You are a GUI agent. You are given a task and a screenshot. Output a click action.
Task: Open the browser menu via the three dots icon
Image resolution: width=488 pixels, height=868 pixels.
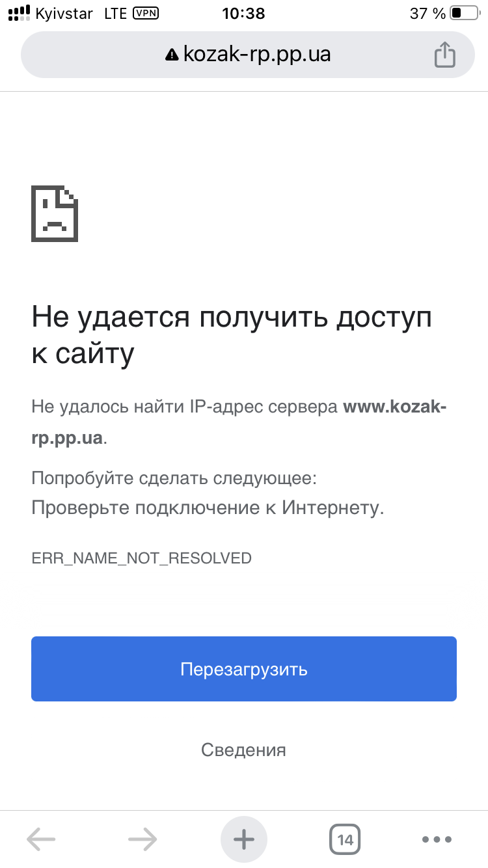coord(437,839)
